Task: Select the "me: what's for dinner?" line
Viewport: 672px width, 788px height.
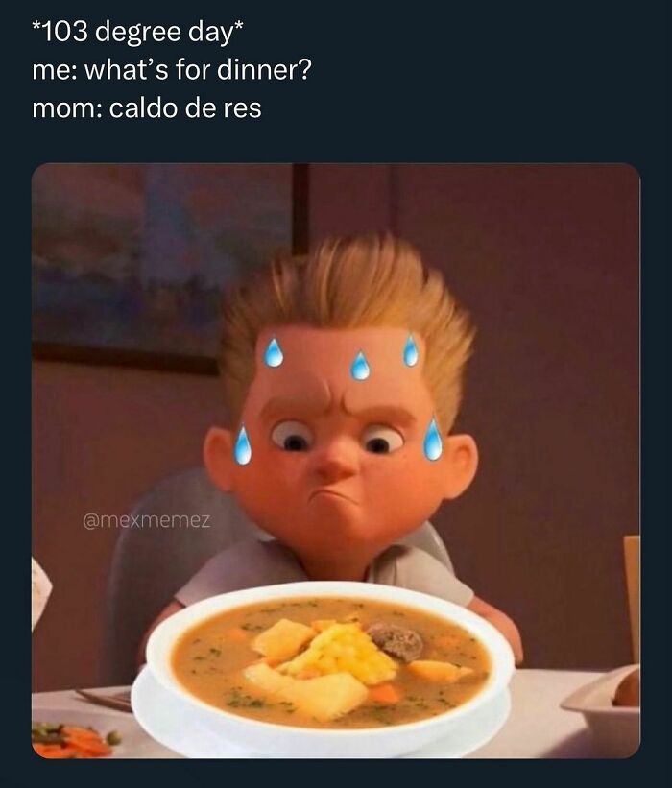Action: 172,70
